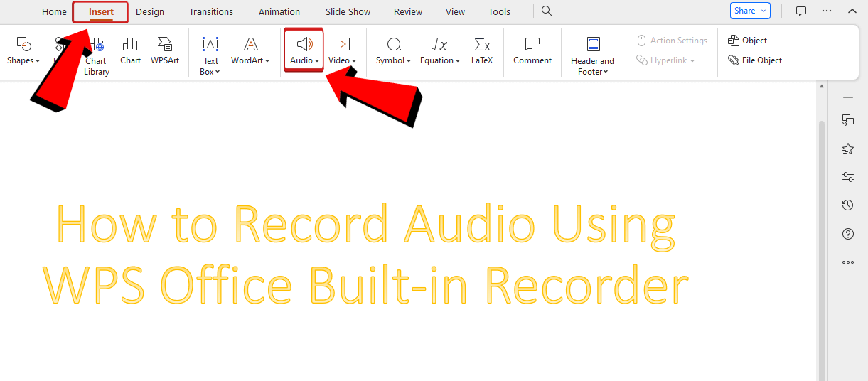The image size is (868, 381).
Task: Switch to the Slide Show tab
Action: pos(348,11)
